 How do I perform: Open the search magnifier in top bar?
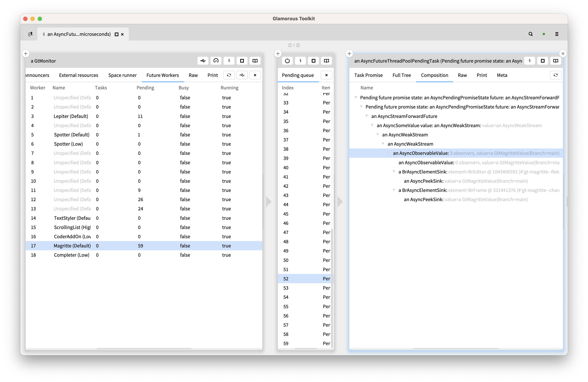click(x=530, y=34)
